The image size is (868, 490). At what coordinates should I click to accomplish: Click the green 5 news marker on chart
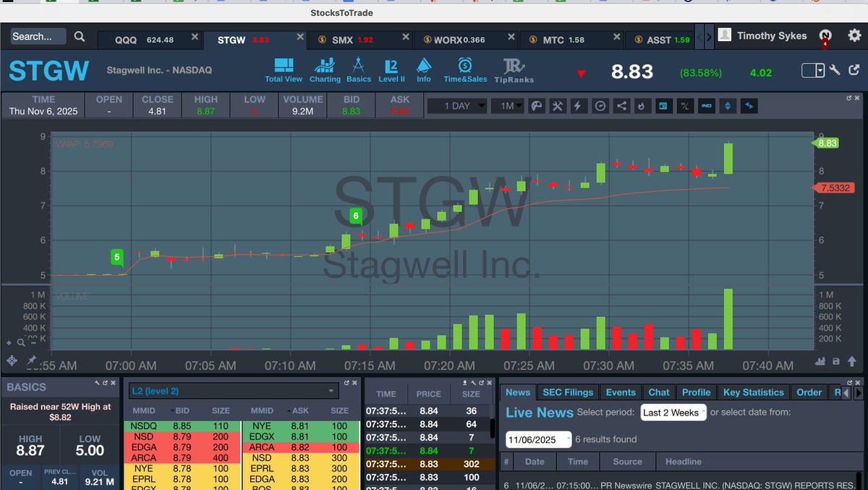pos(117,256)
